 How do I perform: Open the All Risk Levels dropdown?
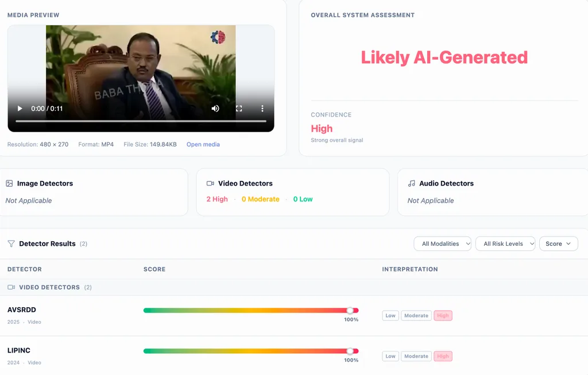coord(505,243)
